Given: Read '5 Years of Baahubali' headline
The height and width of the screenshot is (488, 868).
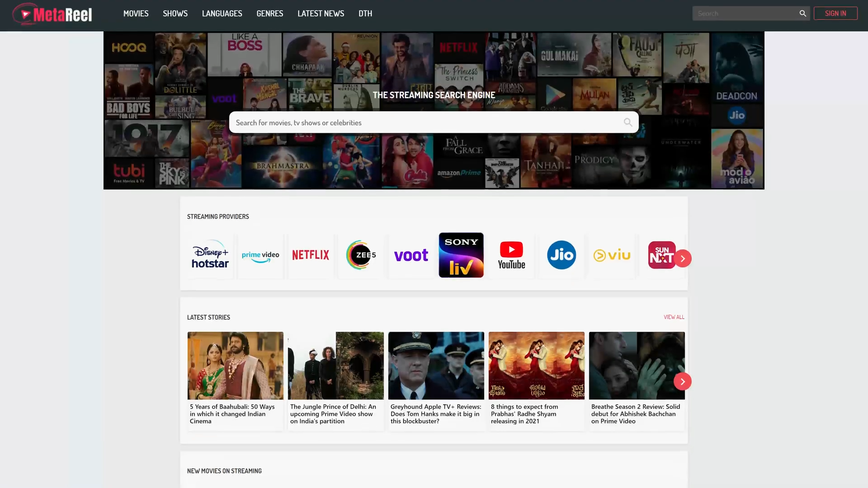Looking at the screenshot, I should click(232, 414).
